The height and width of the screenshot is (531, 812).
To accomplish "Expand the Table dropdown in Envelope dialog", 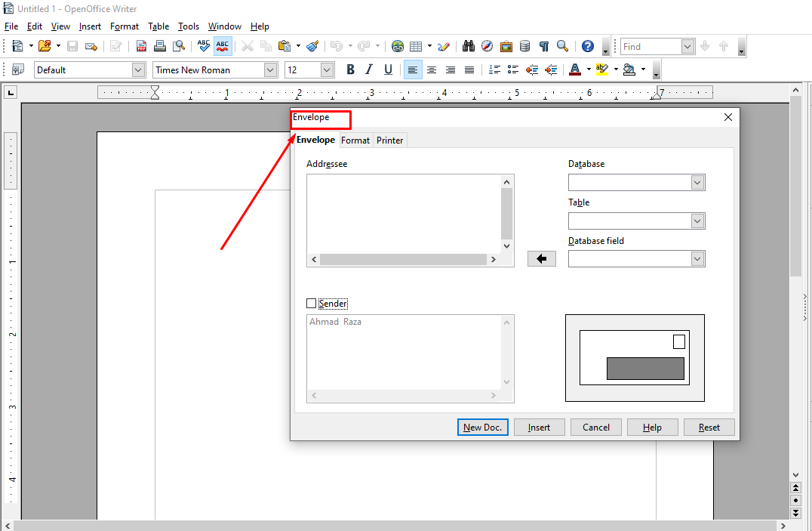I will tap(697, 221).
